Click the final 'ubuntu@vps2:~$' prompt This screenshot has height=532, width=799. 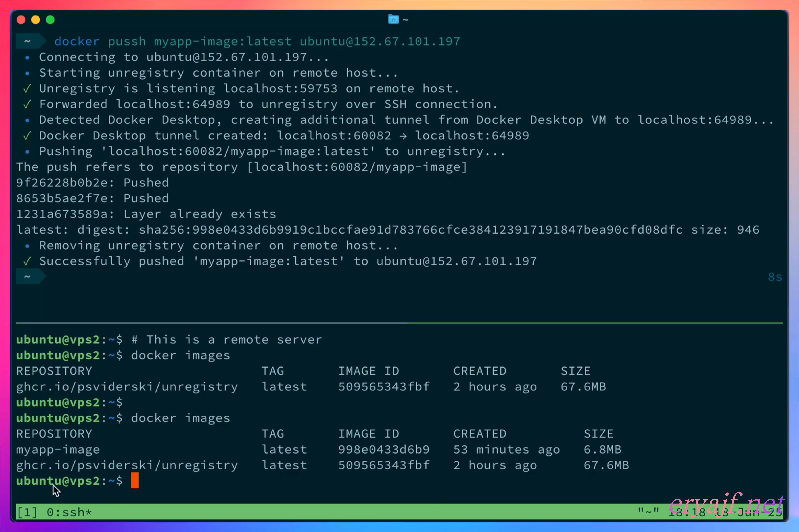coord(69,481)
